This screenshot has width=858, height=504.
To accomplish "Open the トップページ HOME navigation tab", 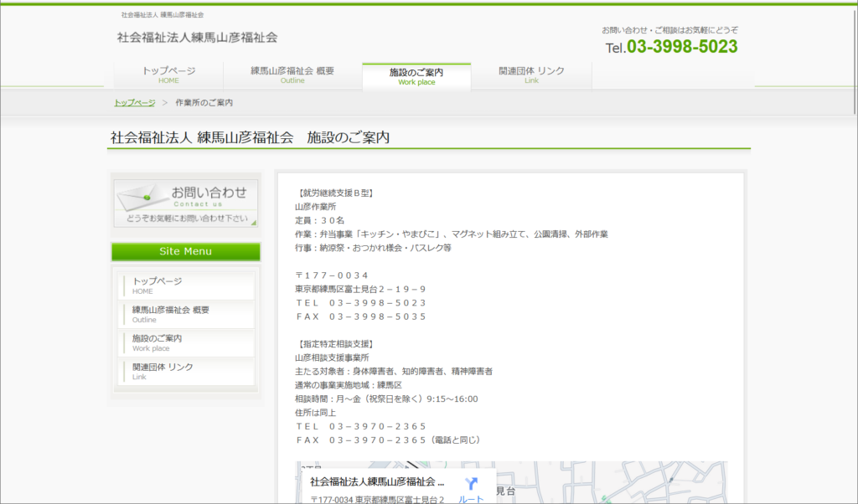I will [x=168, y=75].
